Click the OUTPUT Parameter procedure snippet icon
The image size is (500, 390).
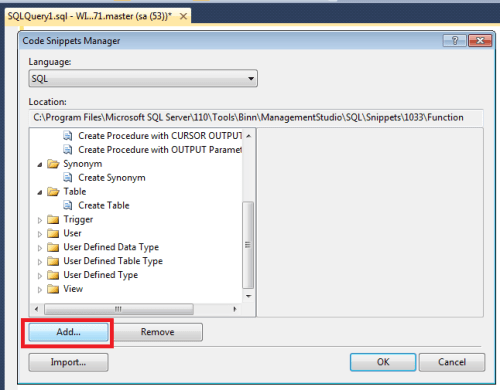(x=68, y=150)
